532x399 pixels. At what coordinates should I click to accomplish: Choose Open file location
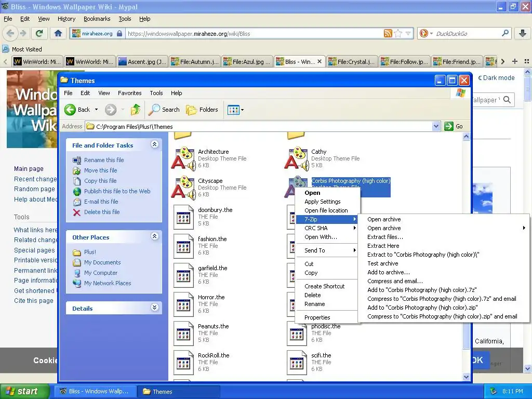pyautogui.click(x=326, y=210)
